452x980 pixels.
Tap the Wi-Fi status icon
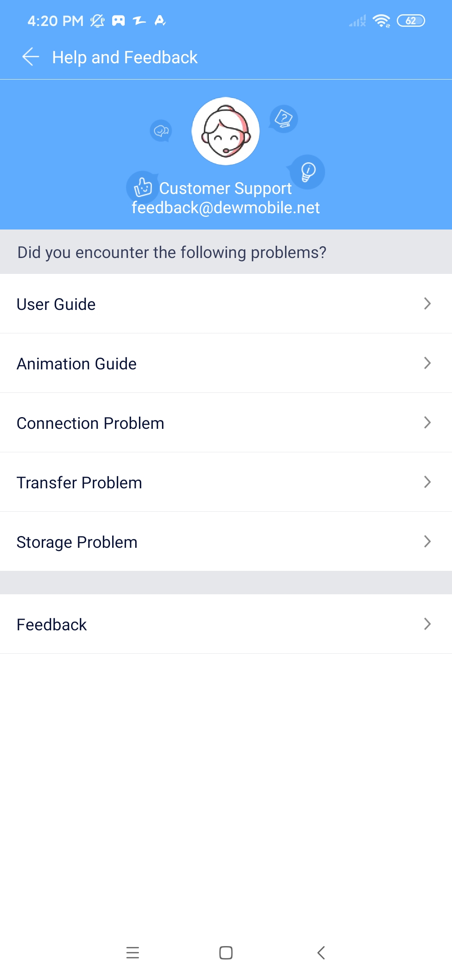click(381, 21)
